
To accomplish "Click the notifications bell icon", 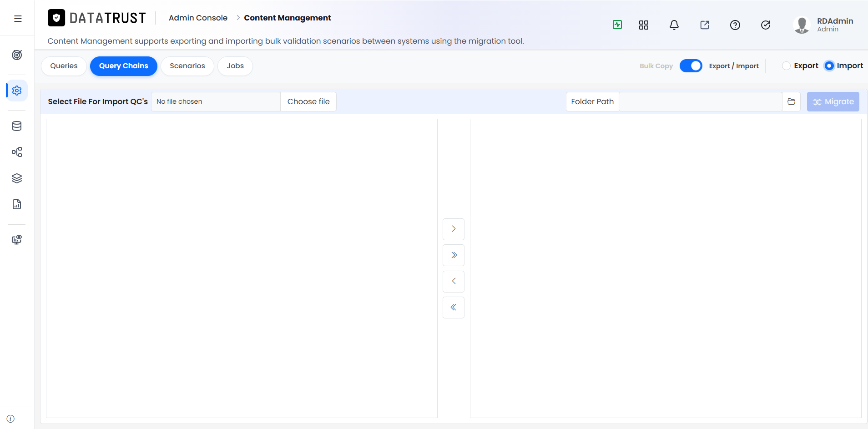I will point(674,25).
